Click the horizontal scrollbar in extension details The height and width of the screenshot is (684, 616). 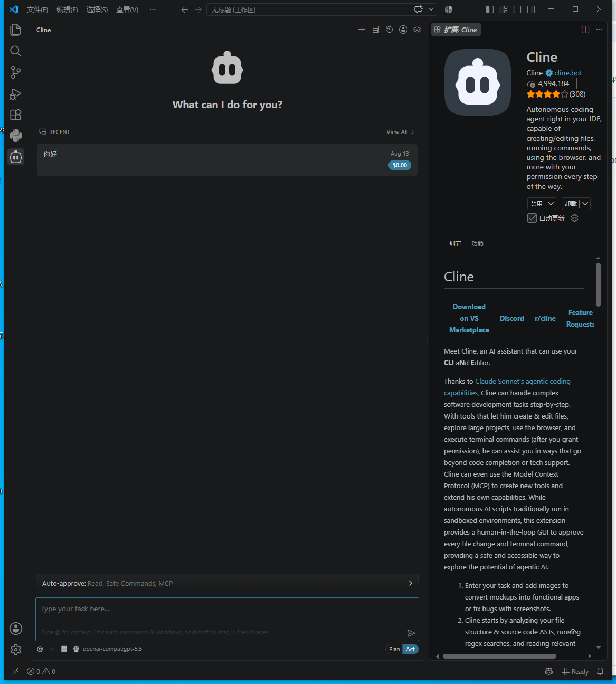click(x=499, y=656)
